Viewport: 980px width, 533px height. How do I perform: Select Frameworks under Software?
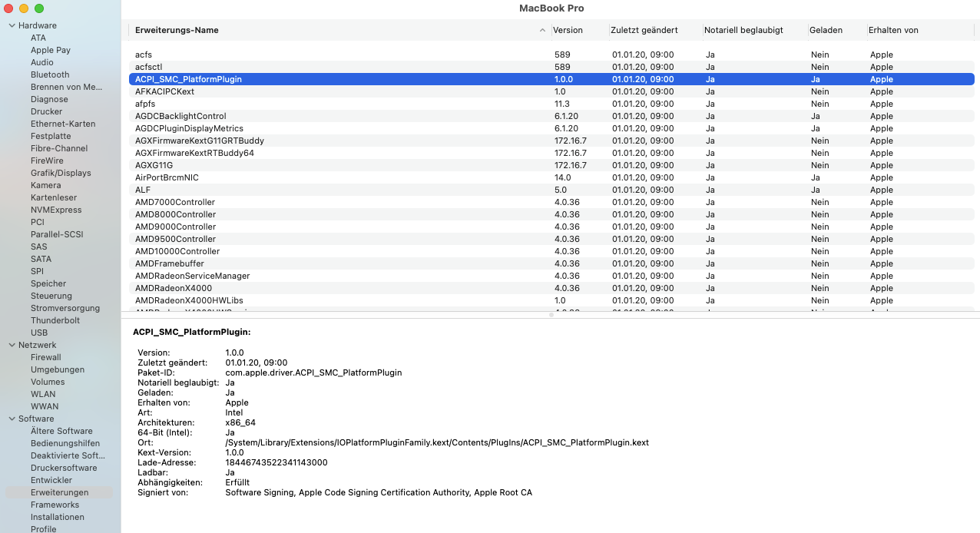click(55, 505)
